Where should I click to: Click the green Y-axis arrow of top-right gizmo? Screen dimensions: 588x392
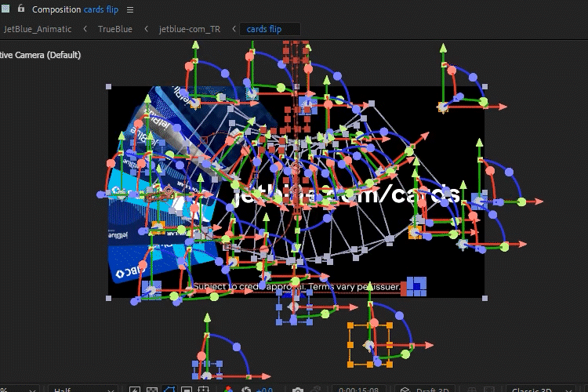click(x=443, y=48)
